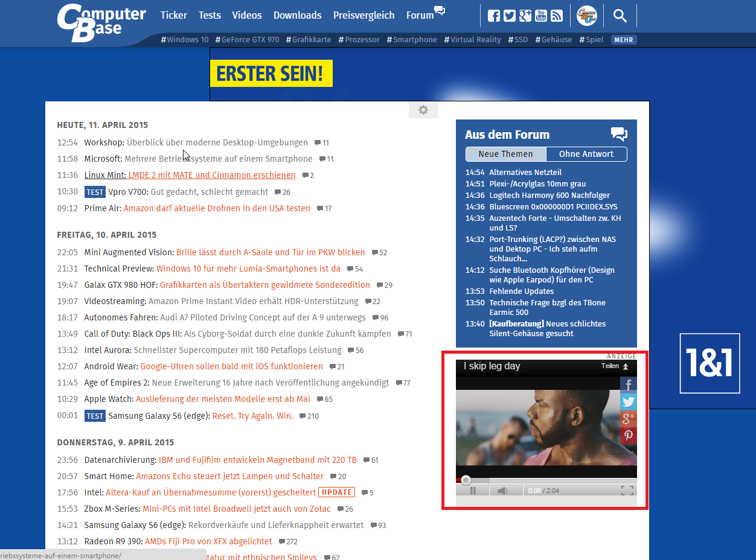The image size is (756, 560).
Task: Open the Preisvergleich menu item
Action: (x=364, y=15)
